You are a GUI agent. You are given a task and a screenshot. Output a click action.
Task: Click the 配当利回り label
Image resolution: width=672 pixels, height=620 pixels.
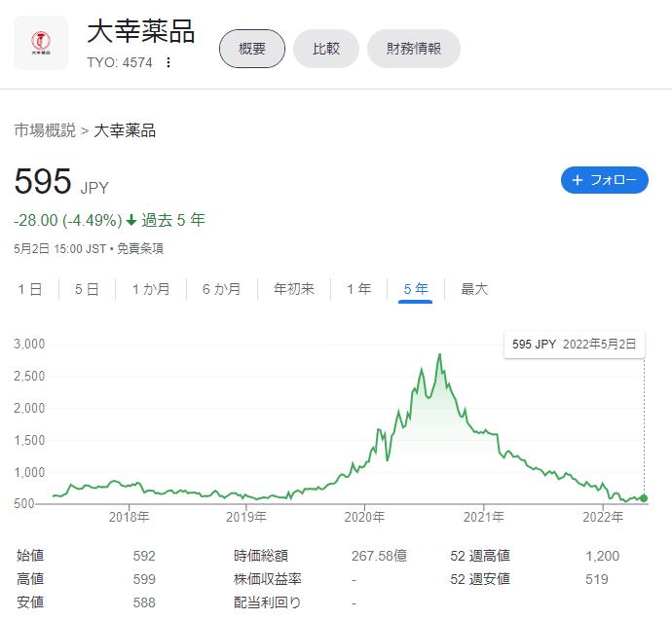click(268, 602)
